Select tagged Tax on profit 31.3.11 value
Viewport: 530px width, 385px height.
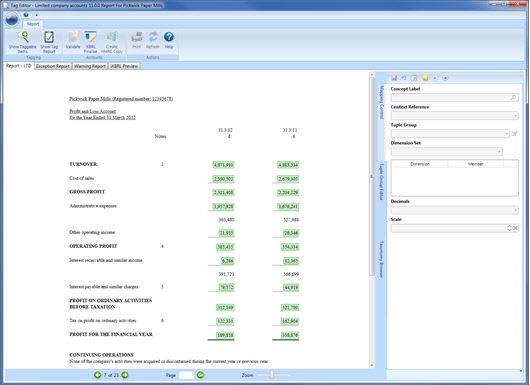290,321
